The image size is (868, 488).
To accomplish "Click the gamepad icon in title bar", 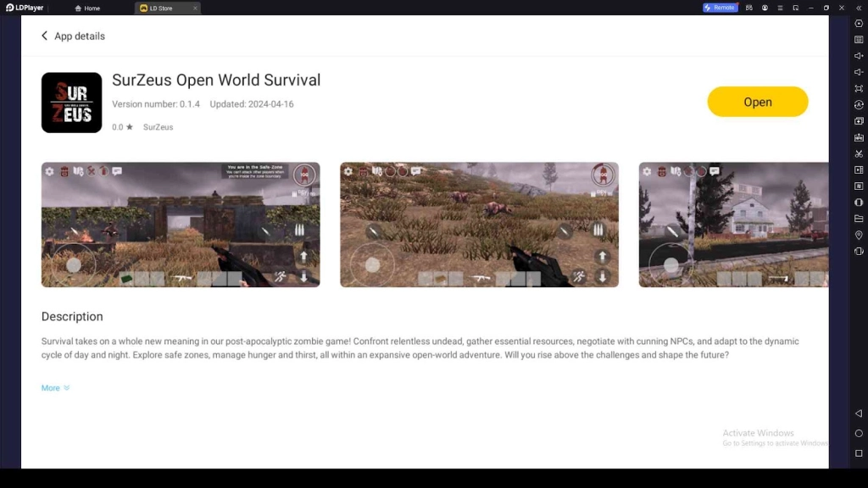I will pos(749,8).
